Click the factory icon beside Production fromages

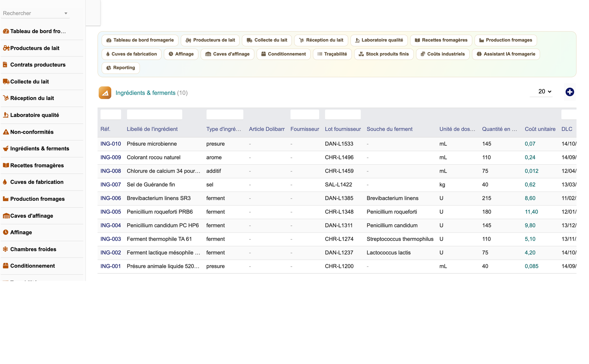[5, 199]
